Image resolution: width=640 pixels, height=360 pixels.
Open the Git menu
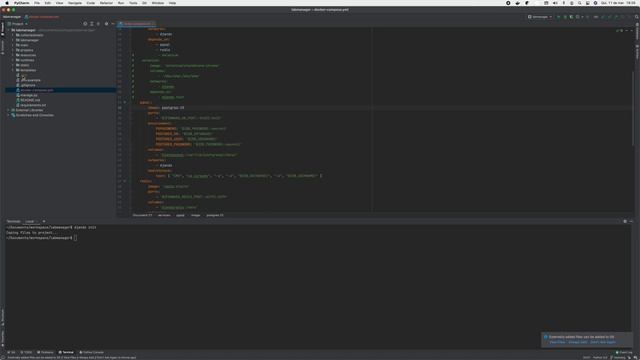coord(144,3)
